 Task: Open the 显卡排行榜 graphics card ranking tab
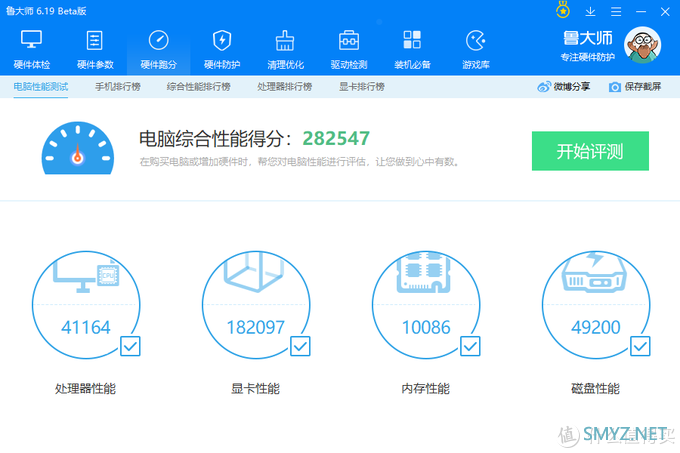point(362,87)
